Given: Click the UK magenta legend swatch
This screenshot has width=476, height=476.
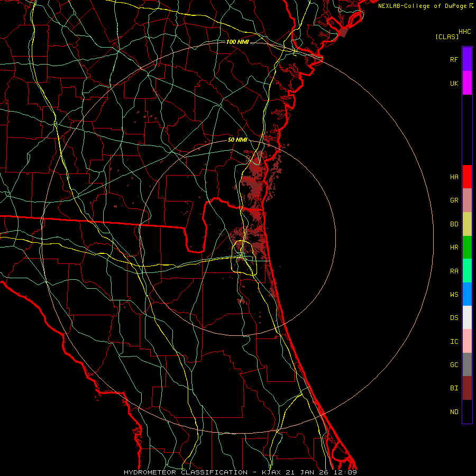Looking at the screenshot, I should point(467,83).
